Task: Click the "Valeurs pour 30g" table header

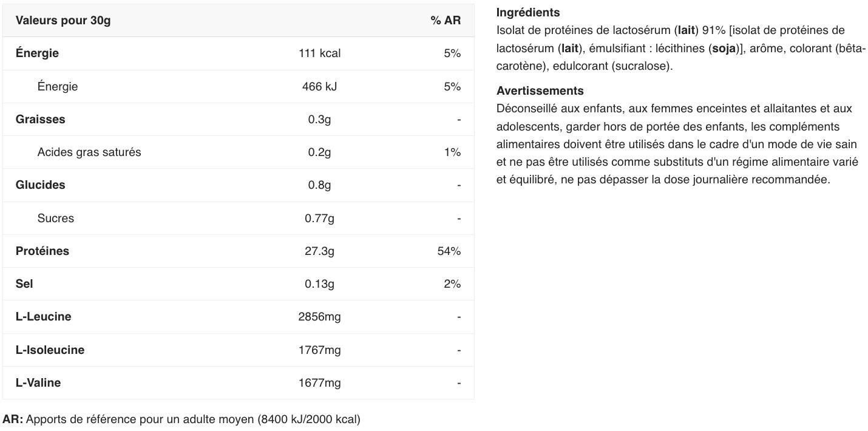Action: pos(63,21)
